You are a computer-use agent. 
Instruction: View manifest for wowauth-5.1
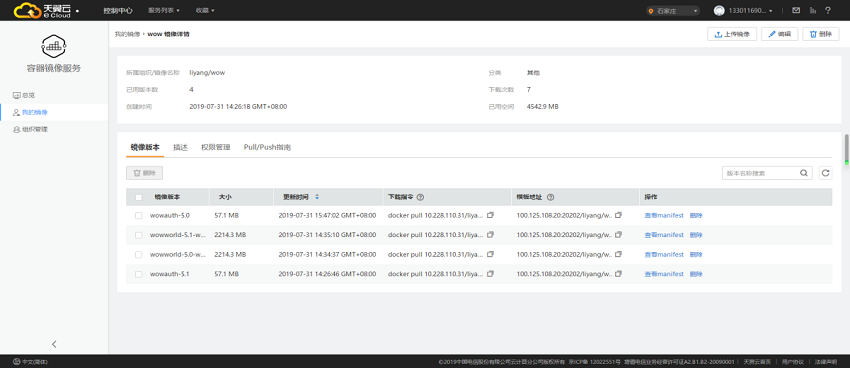point(664,274)
